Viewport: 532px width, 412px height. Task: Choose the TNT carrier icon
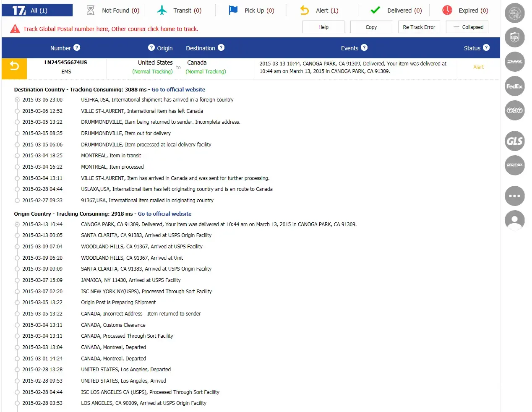514,110
